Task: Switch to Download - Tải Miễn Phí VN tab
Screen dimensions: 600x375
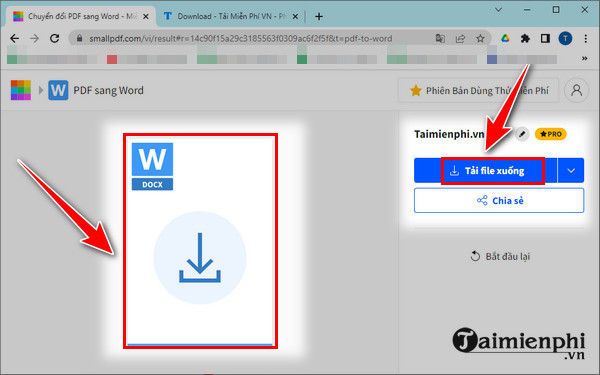Action: [x=231, y=16]
